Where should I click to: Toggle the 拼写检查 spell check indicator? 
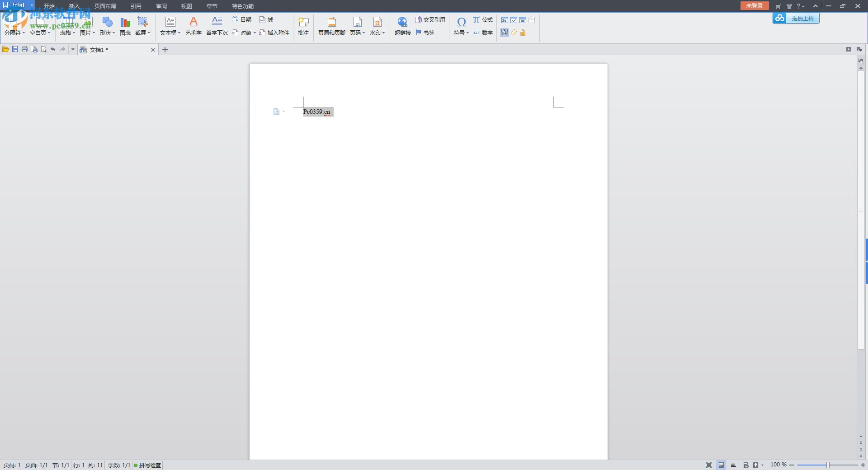coord(147,465)
